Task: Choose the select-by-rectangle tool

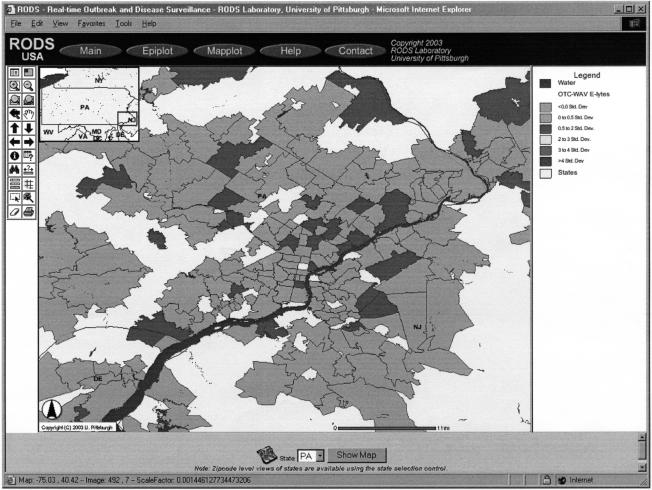Action: 15,198
